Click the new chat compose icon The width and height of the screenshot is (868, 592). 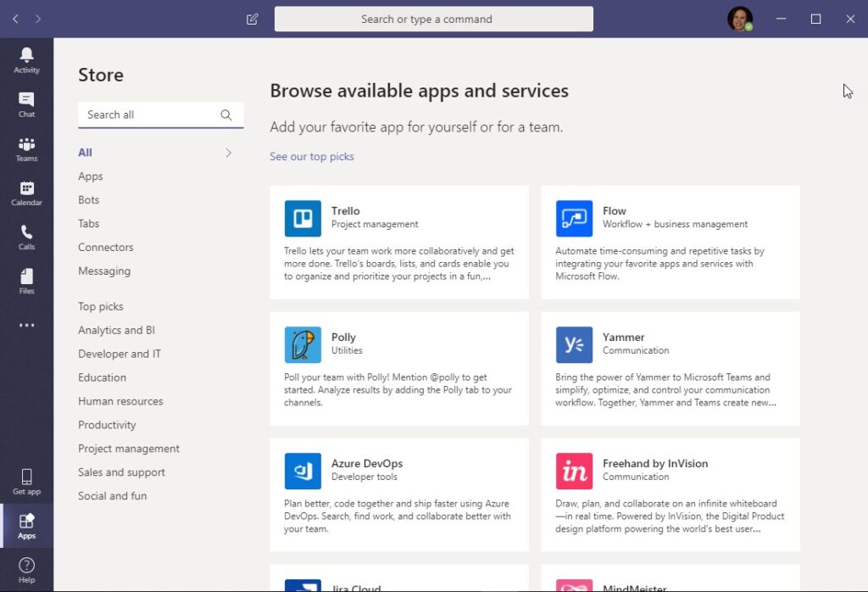(252, 19)
